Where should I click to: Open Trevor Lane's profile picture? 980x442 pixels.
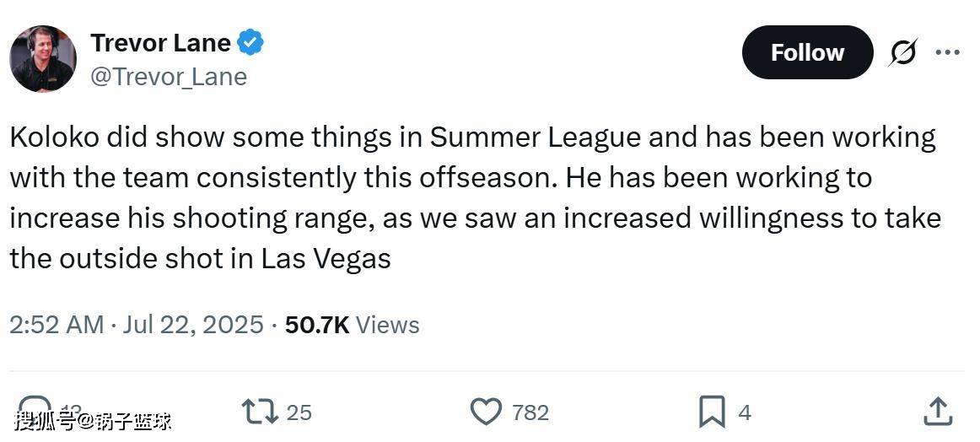pyautogui.click(x=43, y=59)
